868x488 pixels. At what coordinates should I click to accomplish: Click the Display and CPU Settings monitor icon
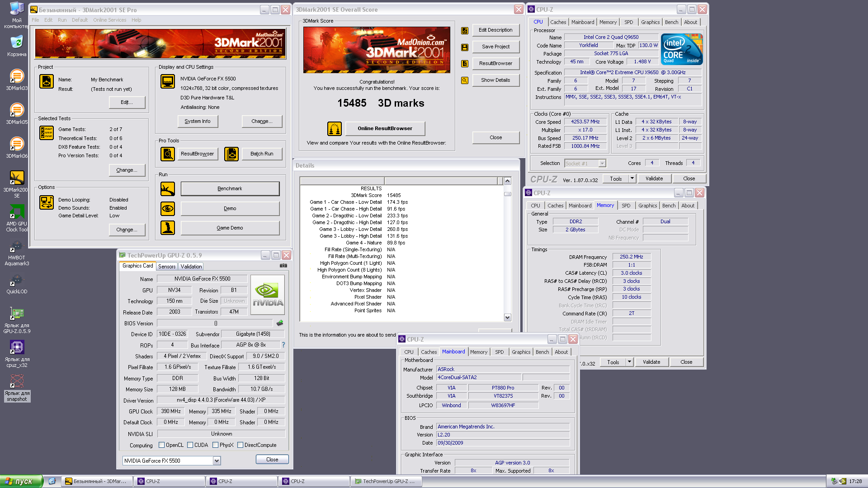(x=168, y=81)
